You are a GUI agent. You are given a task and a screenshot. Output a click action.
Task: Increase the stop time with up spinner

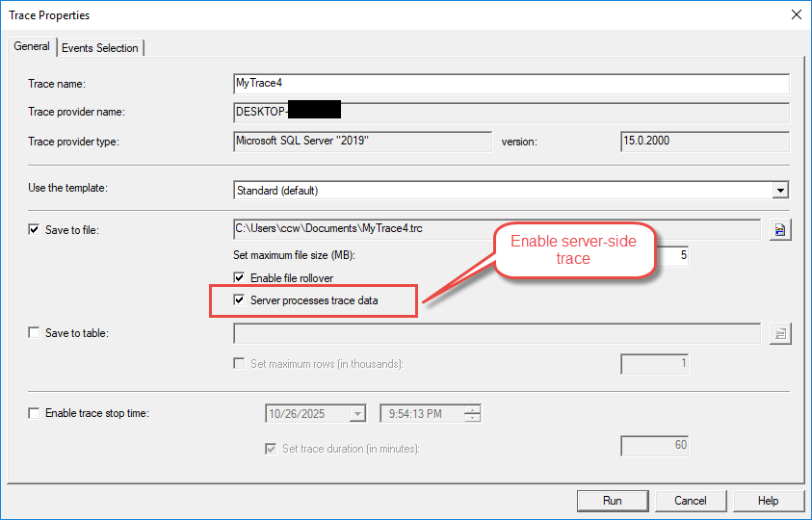pos(472,409)
